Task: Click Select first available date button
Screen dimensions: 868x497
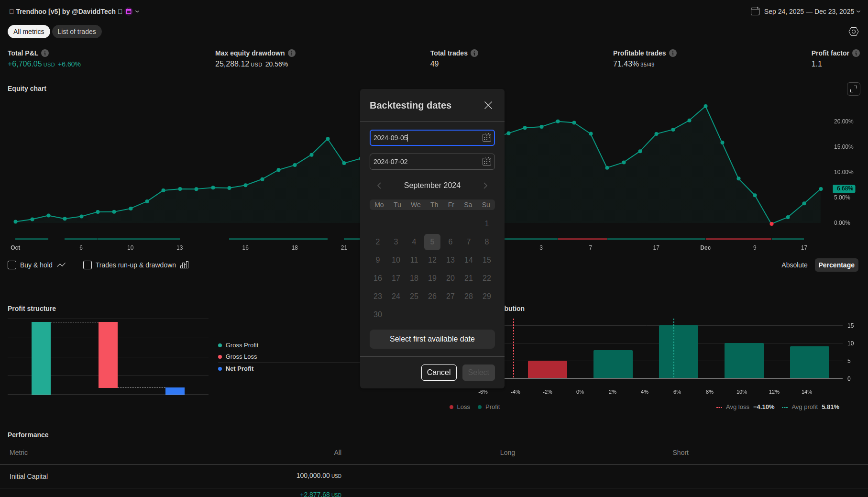Action: coord(432,339)
